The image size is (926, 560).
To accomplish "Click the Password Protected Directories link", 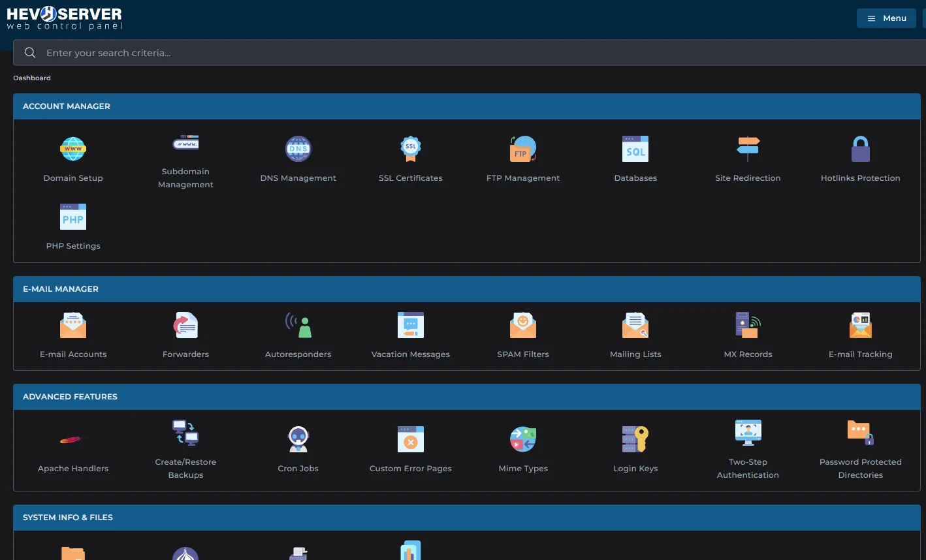I will pos(860,468).
